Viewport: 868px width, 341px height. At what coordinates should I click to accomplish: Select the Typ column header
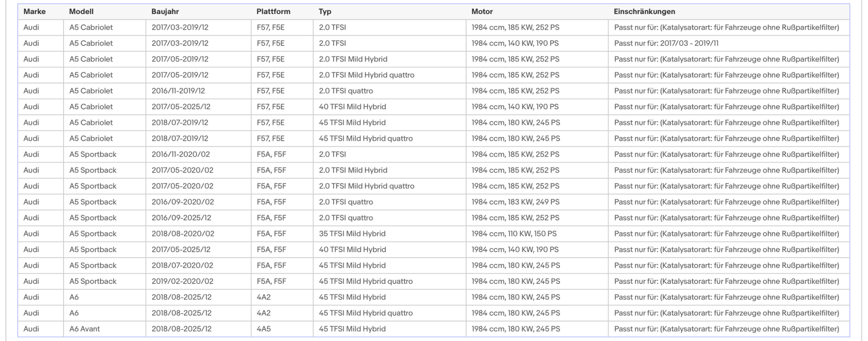click(x=325, y=12)
